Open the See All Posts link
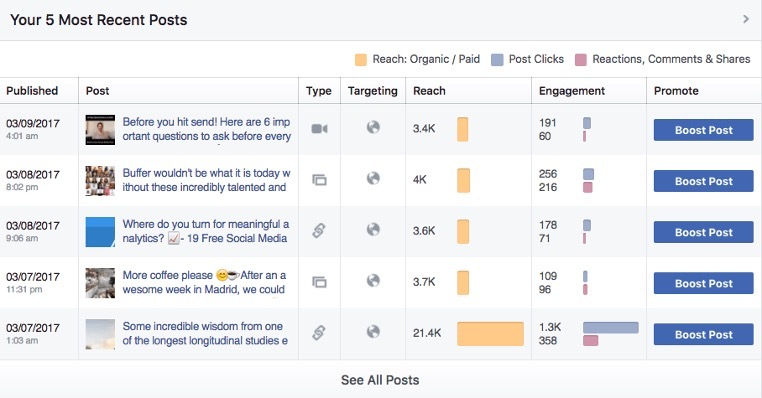Image resolution: width=762 pixels, height=398 pixels. pyautogui.click(x=380, y=380)
